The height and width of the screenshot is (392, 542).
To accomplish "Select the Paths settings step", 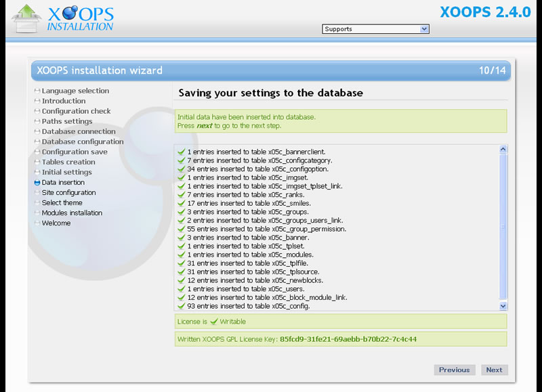I will (67, 121).
